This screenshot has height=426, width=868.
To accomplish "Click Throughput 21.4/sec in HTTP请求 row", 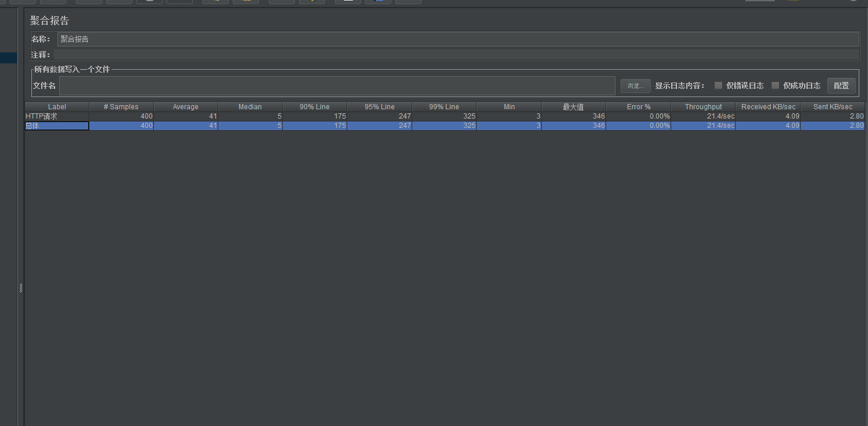I will (703, 116).
